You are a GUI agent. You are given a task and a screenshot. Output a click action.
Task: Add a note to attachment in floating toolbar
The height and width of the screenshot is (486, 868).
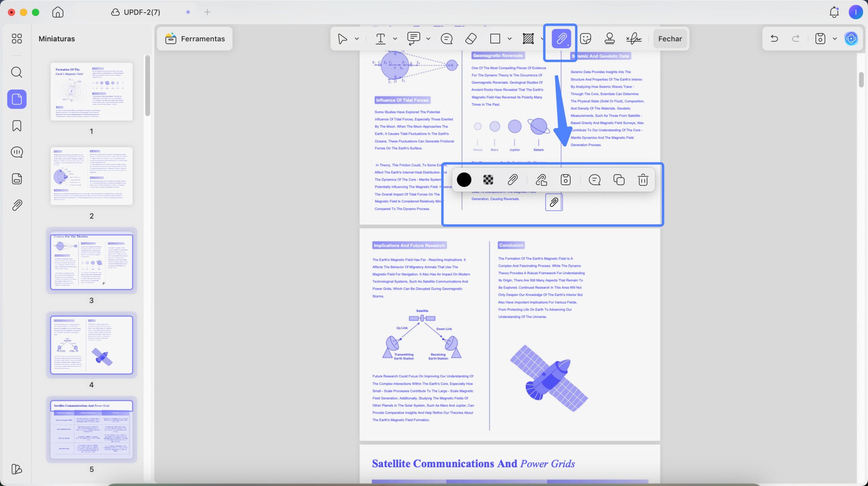coord(594,180)
